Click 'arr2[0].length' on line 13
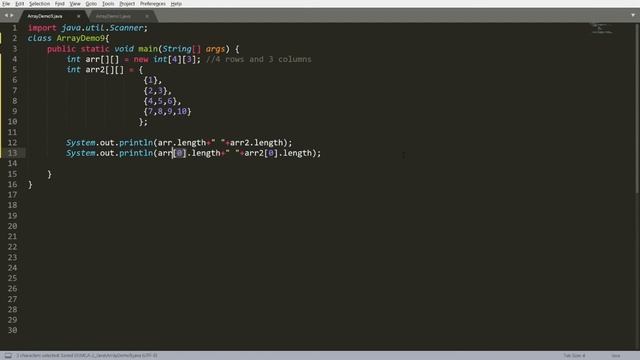 tap(278, 153)
